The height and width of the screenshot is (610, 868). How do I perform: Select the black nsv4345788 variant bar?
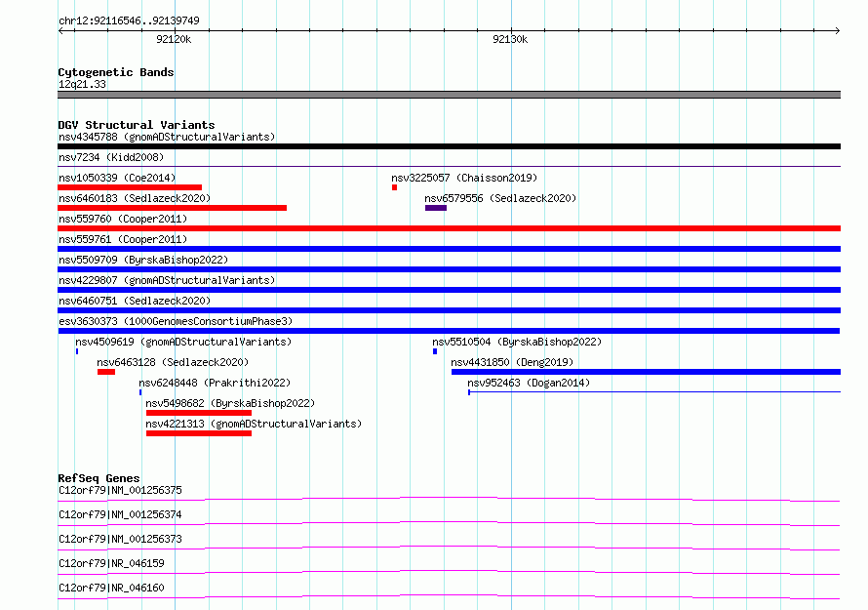coord(449,146)
